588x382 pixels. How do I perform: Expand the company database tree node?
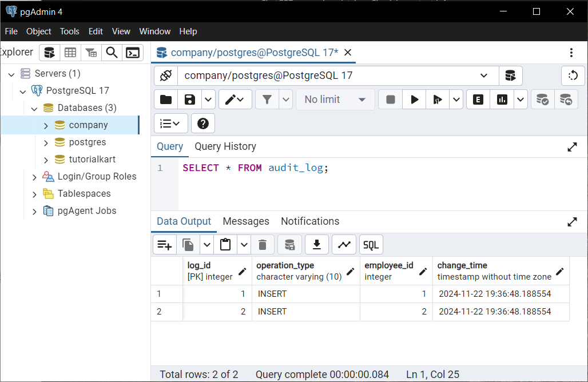click(x=46, y=126)
